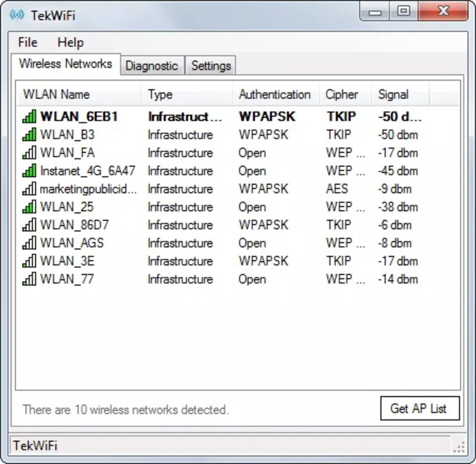
Task: Sort by the Authentication column header
Action: [275, 95]
